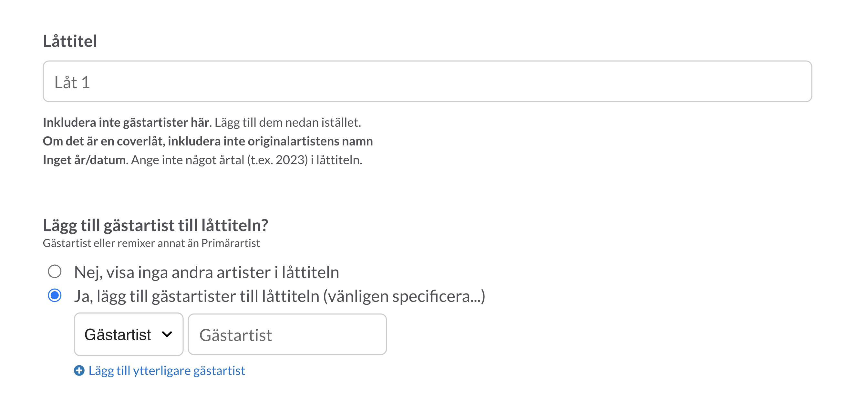868x415 pixels.
Task: Click the 'Gästartist eller remixer annat än Primärartist' subtitle
Action: coord(151,243)
